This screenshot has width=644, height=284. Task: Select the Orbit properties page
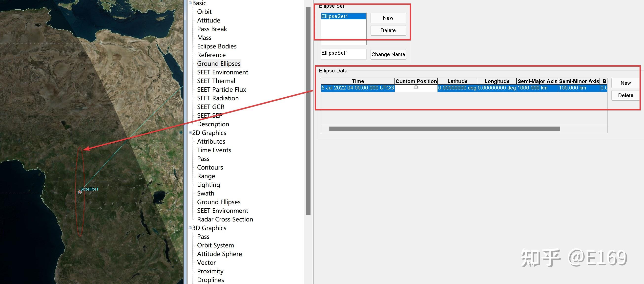click(204, 12)
